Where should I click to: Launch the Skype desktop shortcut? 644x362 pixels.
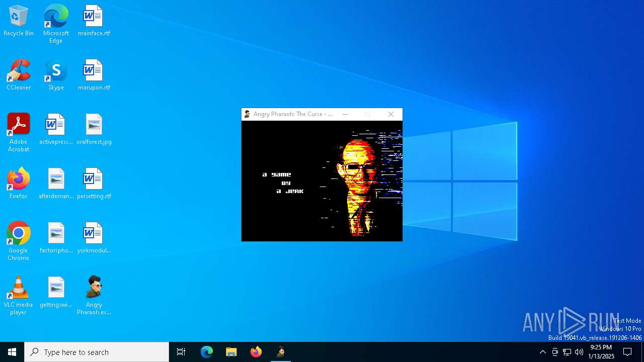tap(56, 75)
